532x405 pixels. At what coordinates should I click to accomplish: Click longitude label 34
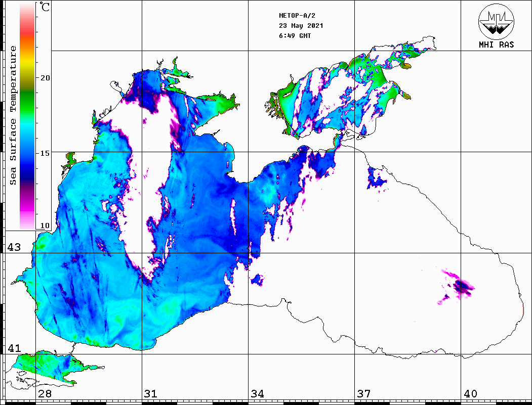pos(258,394)
